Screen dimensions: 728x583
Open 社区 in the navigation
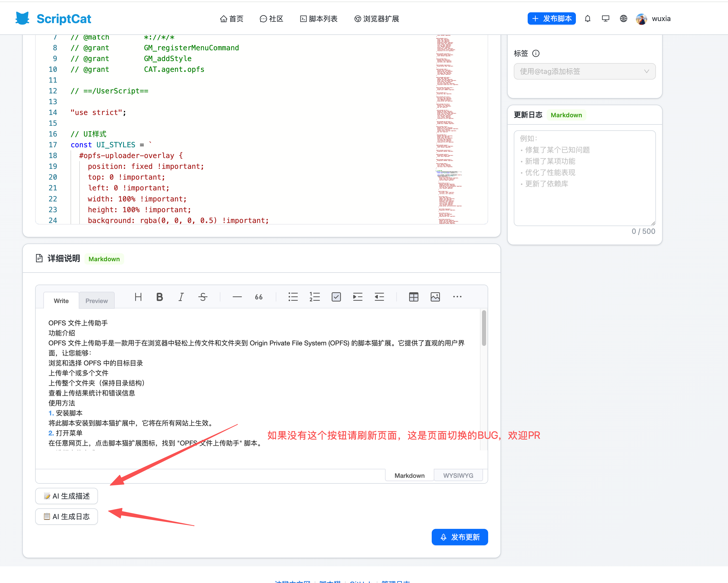click(x=271, y=18)
